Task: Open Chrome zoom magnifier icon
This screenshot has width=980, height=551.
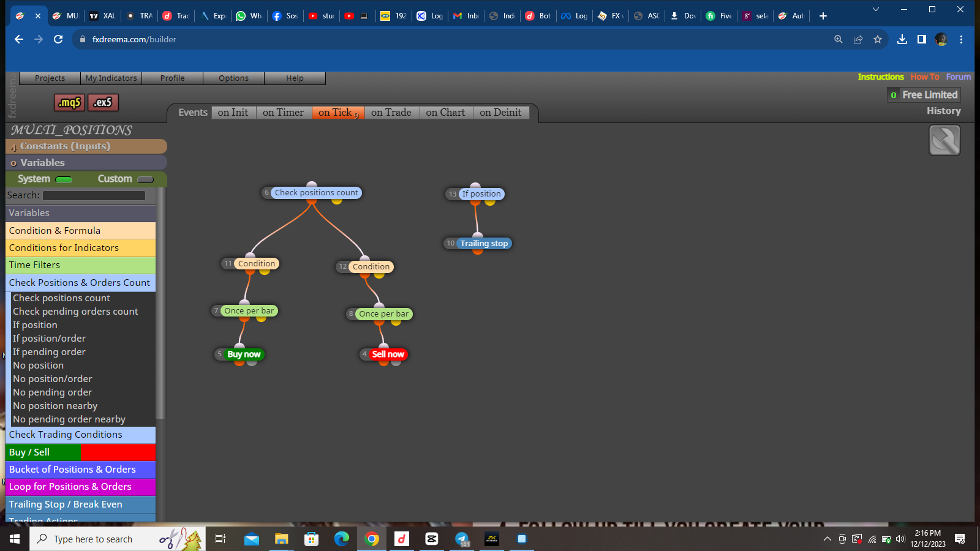Action: point(839,39)
